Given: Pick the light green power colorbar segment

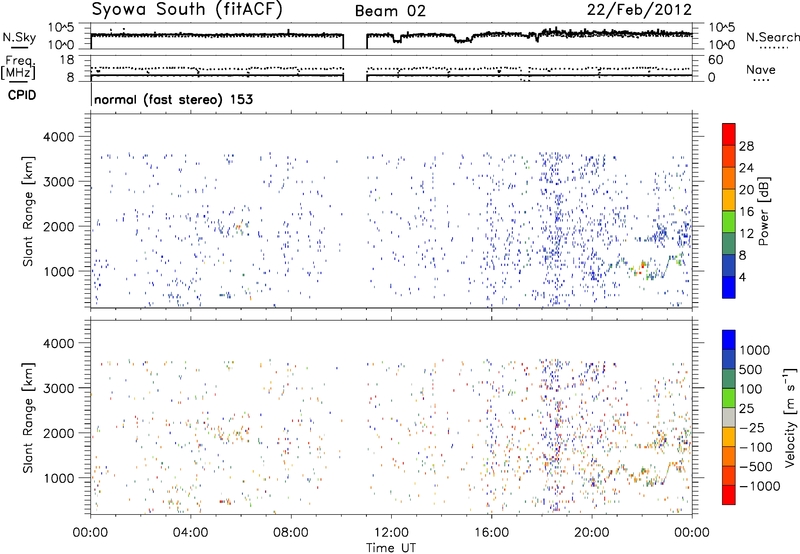Looking at the screenshot, I should 729,222.
